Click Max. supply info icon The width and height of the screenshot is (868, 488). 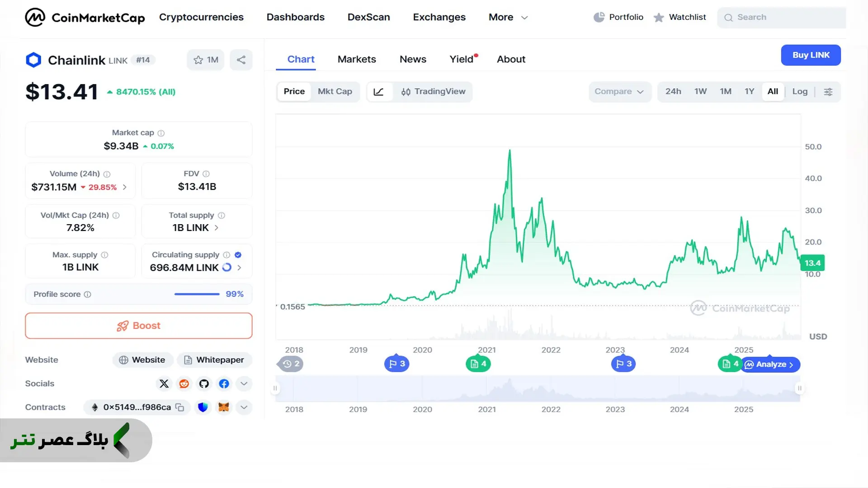pyautogui.click(x=104, y=255)
